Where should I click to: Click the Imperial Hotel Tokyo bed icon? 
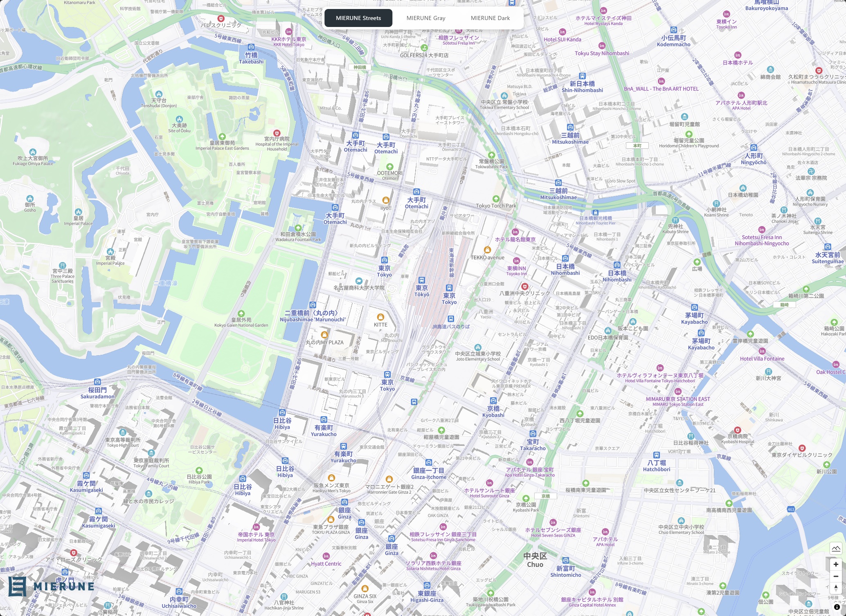pyautogui.click(x=256, y=527)
